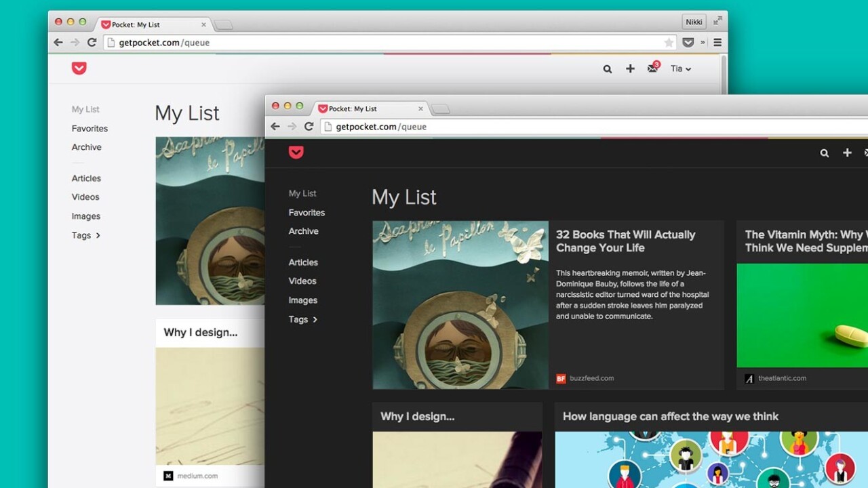Bookmark the page with the star icon
This screenshot has height=488, width=868.
[669, 43]
